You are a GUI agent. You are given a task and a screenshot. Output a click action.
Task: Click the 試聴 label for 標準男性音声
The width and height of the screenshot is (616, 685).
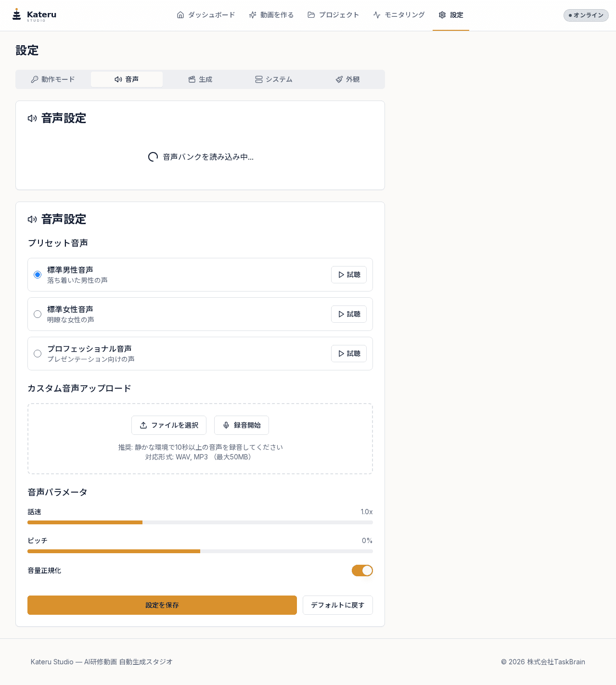coord(354,275)
